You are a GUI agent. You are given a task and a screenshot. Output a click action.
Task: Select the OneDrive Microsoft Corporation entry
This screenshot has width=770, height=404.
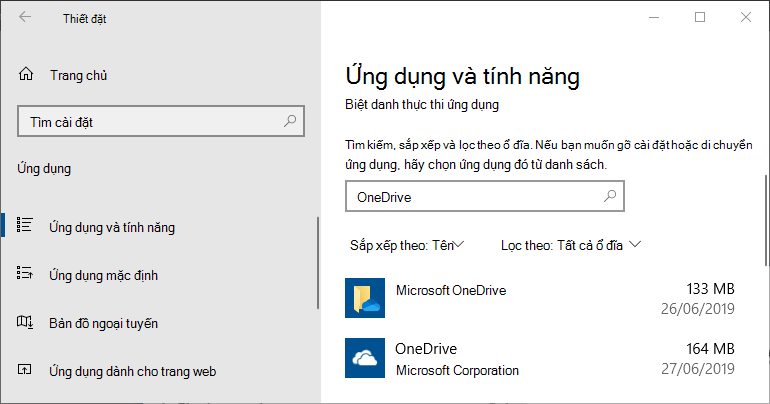tap(540, 358)
